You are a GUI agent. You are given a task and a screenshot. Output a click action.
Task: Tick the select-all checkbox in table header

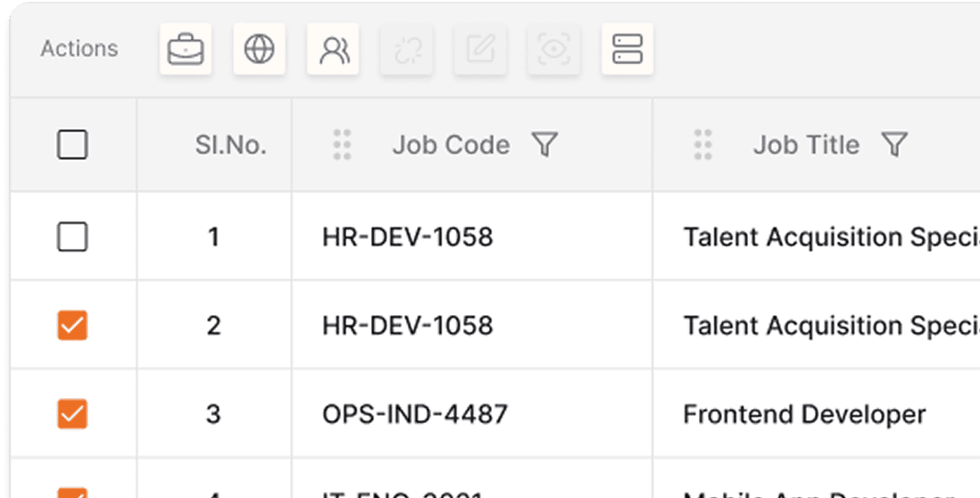tap(72, 145)
